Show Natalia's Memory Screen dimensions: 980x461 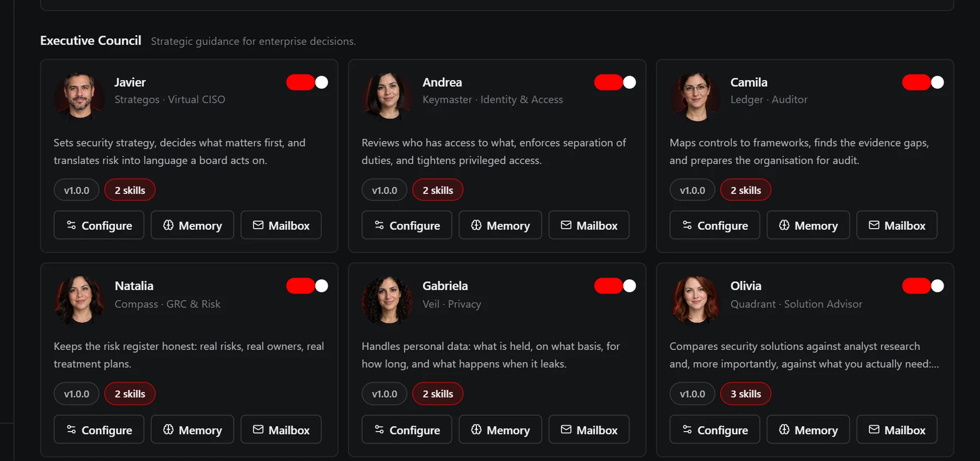[192, 430]
